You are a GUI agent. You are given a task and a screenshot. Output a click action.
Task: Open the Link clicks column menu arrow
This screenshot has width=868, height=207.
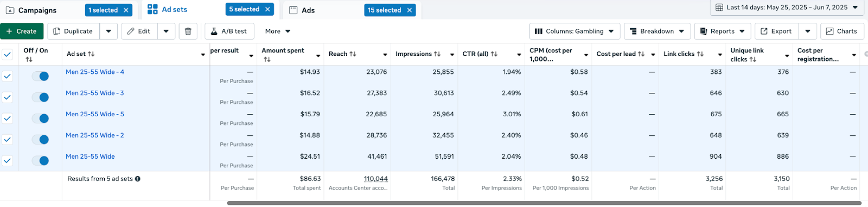[720, 54]
